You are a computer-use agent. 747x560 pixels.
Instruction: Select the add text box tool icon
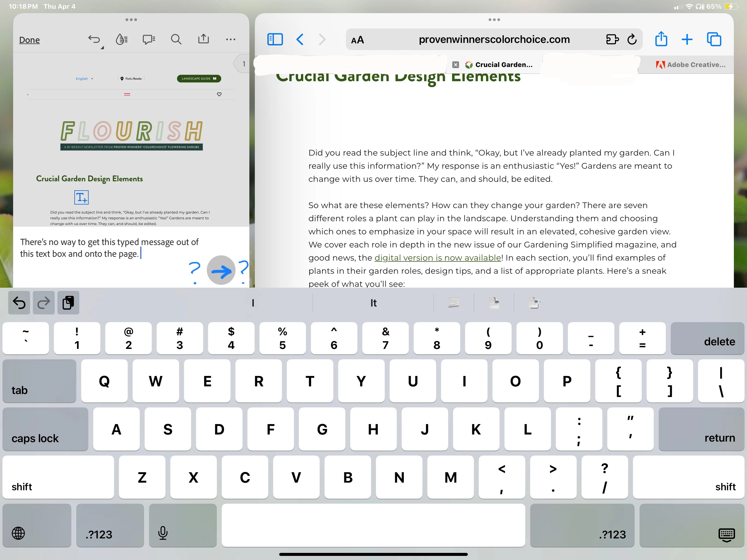(81, 197)
